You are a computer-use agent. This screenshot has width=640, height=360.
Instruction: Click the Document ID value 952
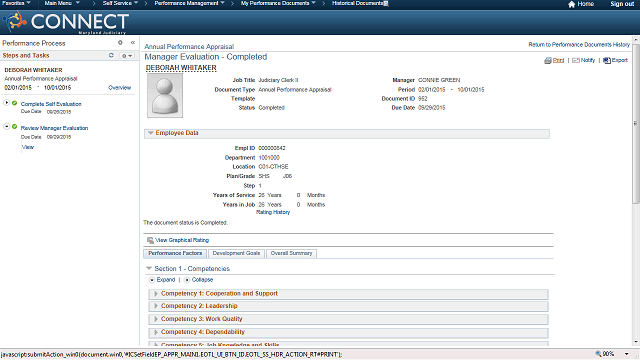pos(423,99)
